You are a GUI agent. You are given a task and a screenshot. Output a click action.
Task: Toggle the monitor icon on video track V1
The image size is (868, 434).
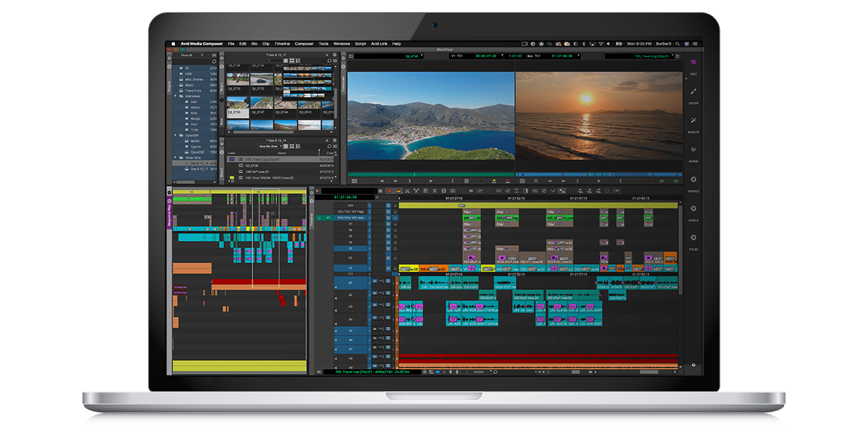pos(395,268)
